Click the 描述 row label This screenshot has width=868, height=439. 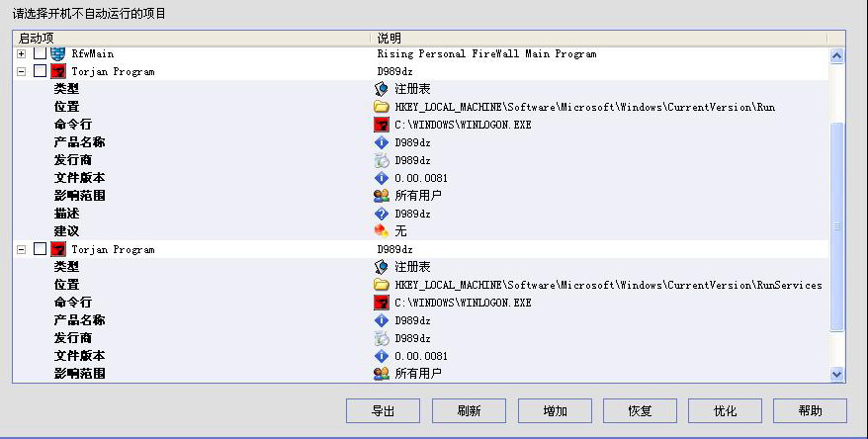pos(66,214)
